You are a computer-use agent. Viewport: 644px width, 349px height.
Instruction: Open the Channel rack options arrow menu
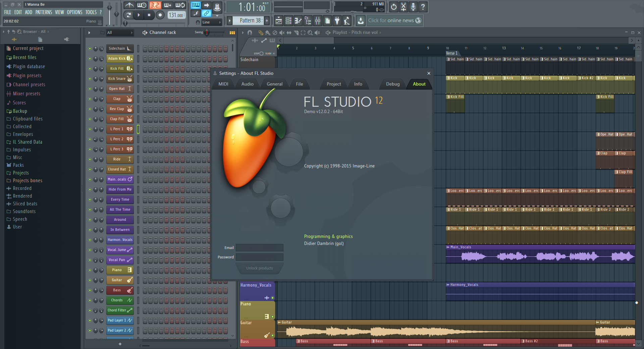pyautogui.click(x=89, y=33)
